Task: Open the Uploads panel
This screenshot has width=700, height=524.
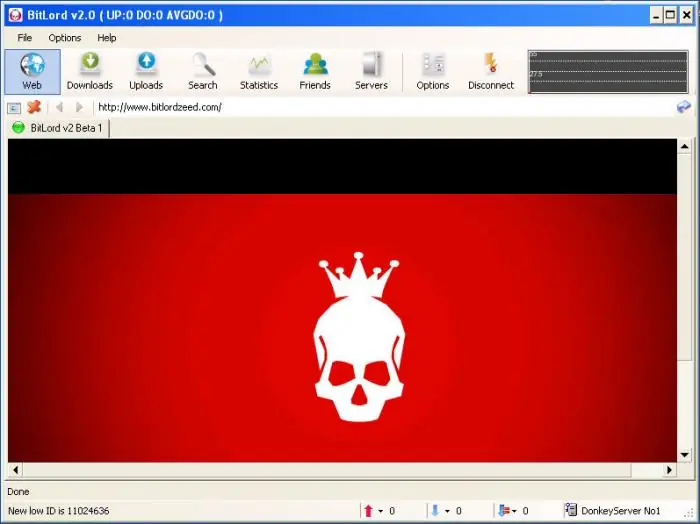Action: pyautogui.click(x=146, y=71)
